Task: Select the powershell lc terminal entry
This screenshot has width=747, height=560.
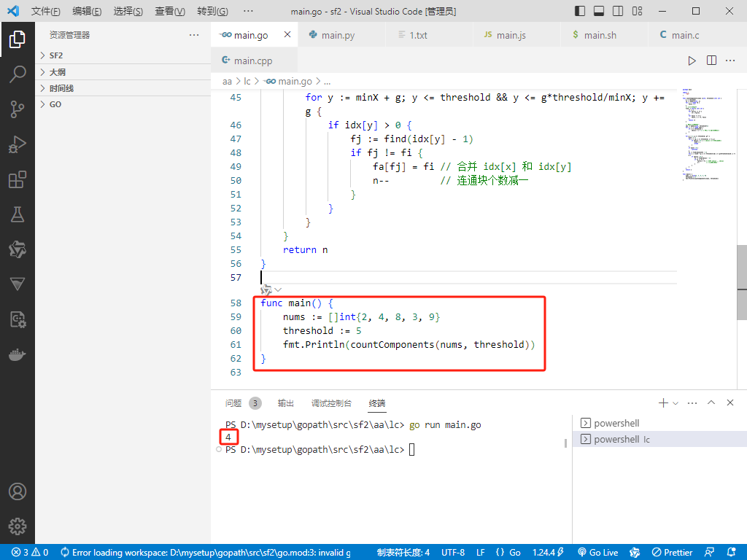Action: coord(659,439)
